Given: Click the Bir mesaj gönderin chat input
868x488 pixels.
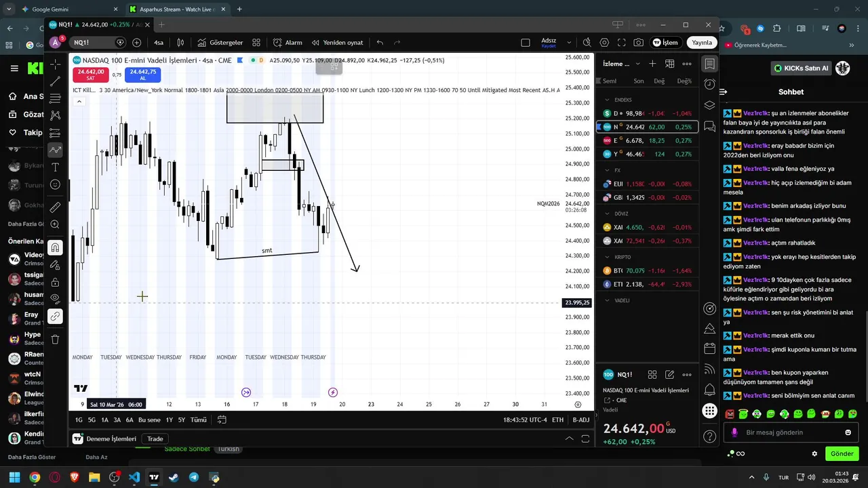Looking at the screenshot, I should pos(790,432).
